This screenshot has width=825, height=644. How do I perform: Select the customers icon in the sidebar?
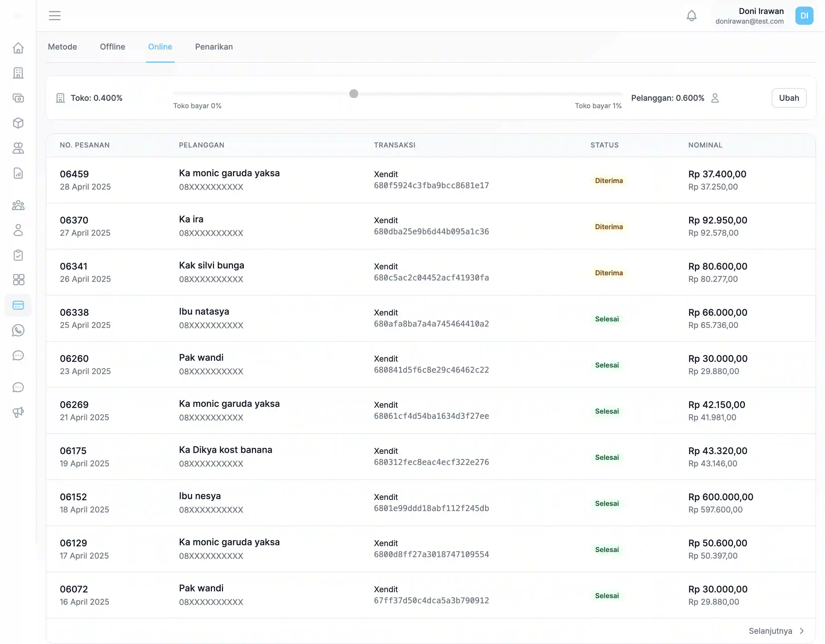[x=18, y=148]
